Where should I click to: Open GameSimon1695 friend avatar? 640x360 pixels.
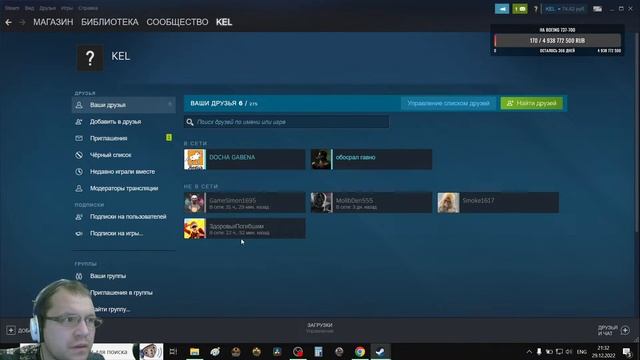tap(195, 202)
